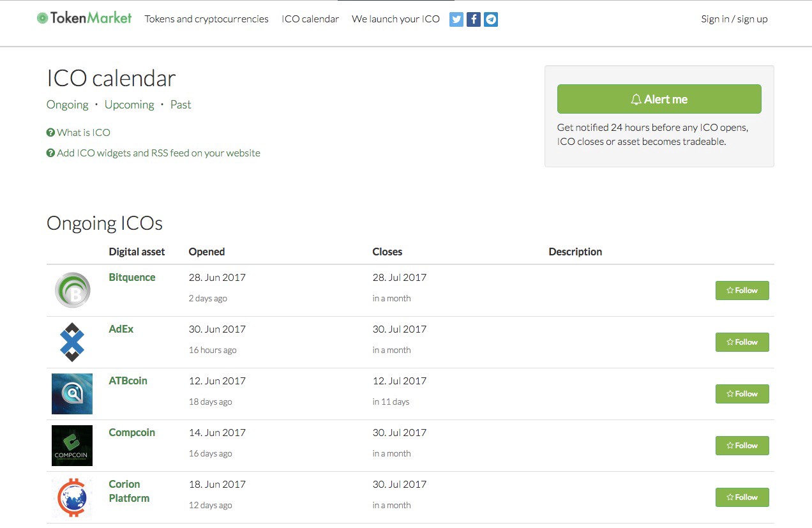Open the ATBcoin asset name link
Screen dimensions: 812x528
click(x=128, y=381)
